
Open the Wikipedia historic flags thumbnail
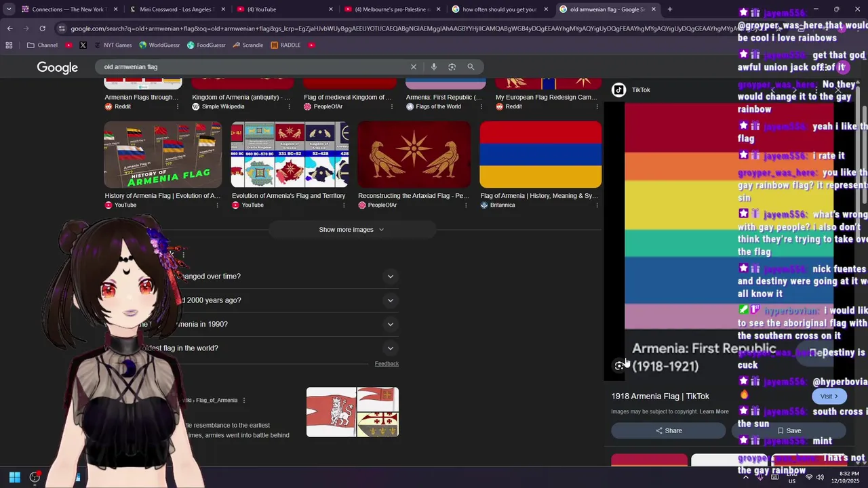coord(353,412)
